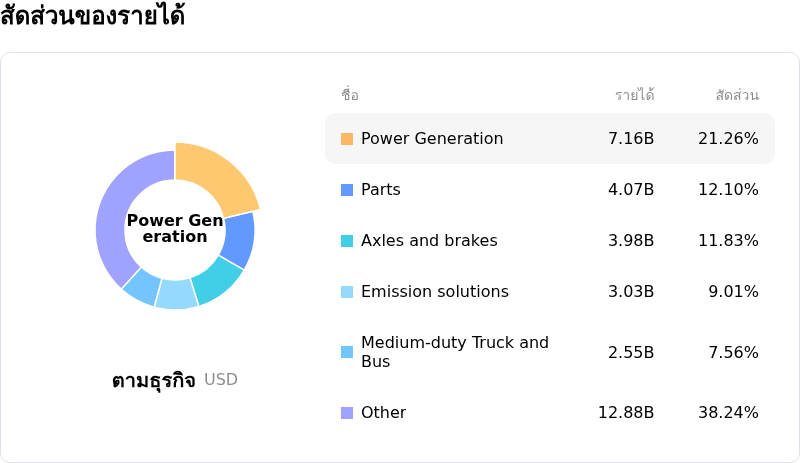Select the Parts row label
The width and height of the screenshot is (800, 463).
(380, 190)
